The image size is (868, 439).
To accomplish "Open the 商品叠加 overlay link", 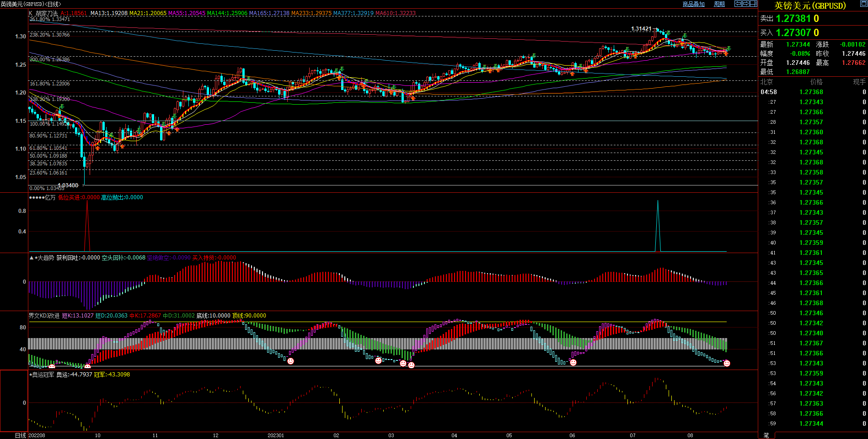I will point(693,4).
